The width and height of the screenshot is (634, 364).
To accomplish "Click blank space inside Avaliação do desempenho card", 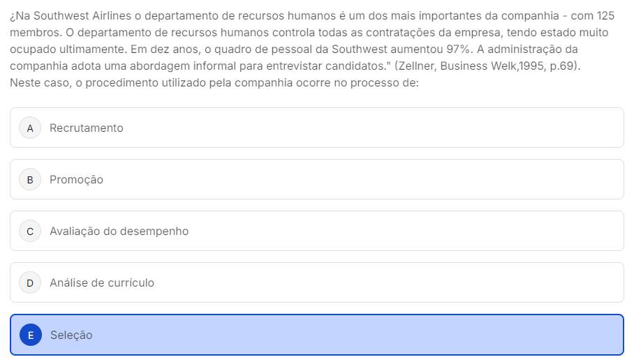I will tap(404, 231).
